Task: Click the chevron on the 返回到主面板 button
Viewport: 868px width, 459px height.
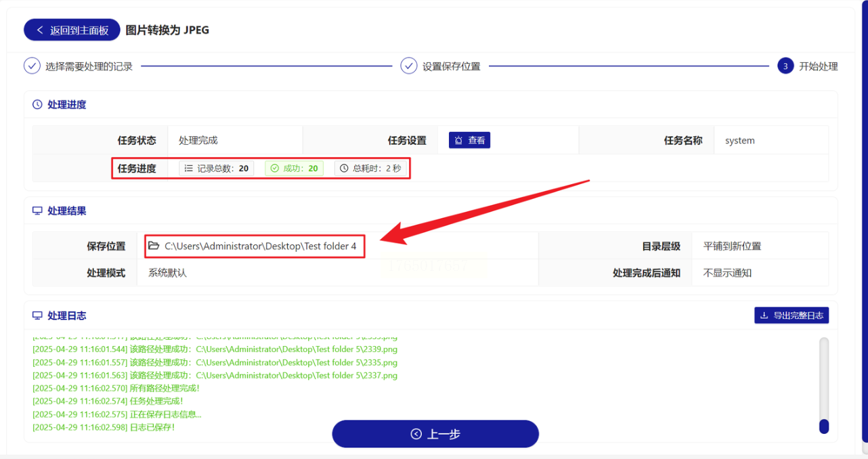Action: pyautogui.click(x=40, y=30)
